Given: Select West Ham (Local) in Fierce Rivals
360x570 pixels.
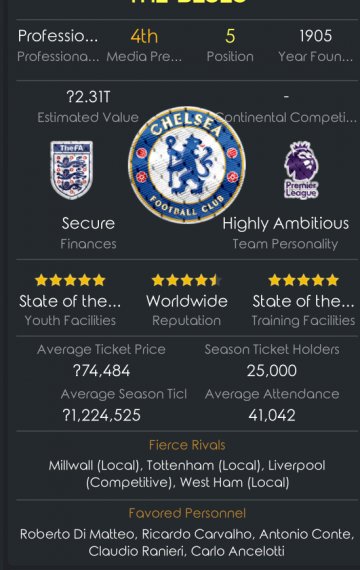Looking at the screenshot, I should click(x=235, y=483).
